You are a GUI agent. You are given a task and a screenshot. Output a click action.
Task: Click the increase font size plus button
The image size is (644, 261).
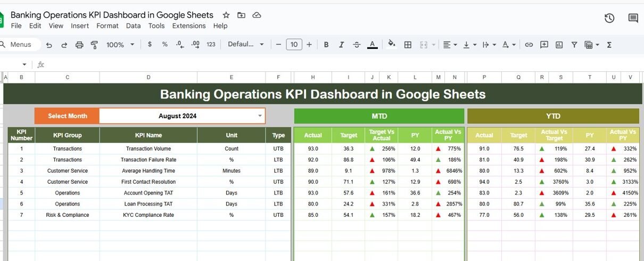click(309, 45)
